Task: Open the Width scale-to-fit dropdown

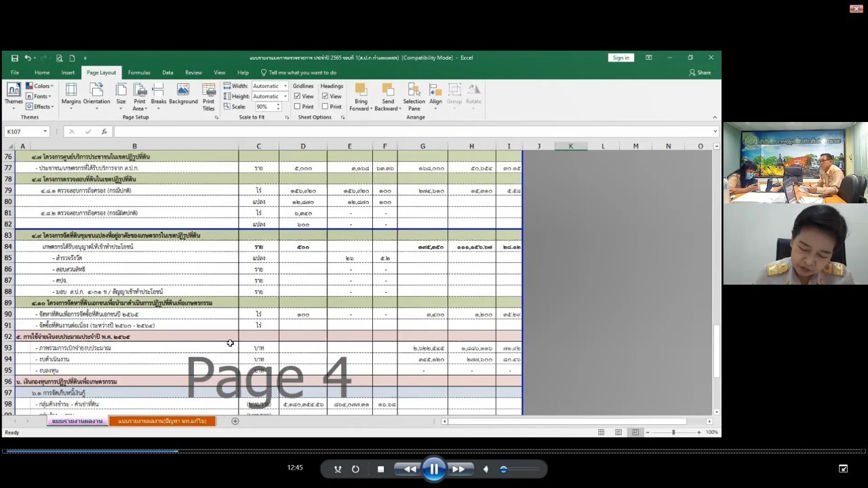Action: (x=285, y=86)
